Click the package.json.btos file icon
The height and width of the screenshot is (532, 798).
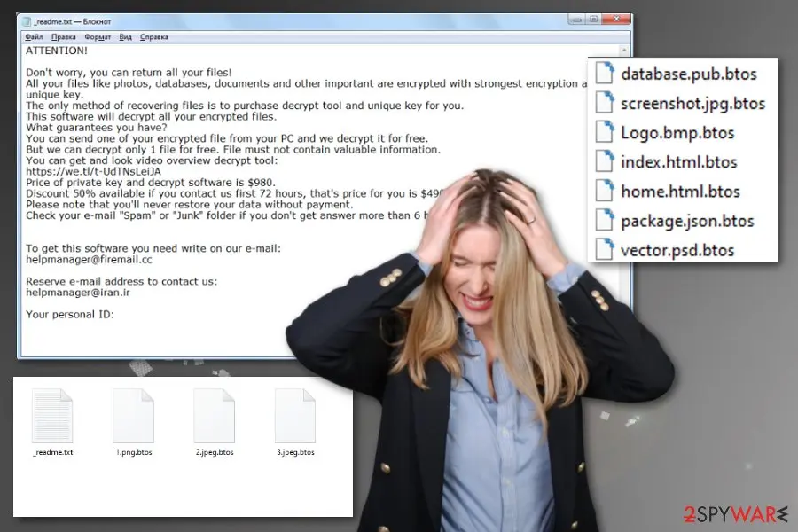click(605, 220)
